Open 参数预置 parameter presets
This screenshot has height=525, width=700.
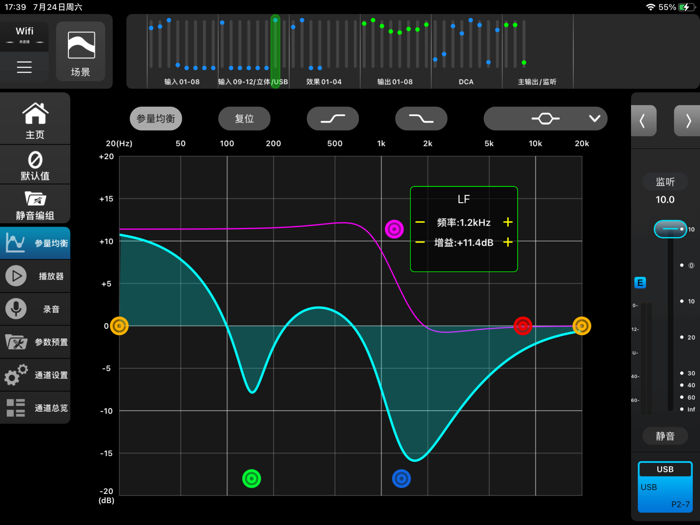pos(35,342)
